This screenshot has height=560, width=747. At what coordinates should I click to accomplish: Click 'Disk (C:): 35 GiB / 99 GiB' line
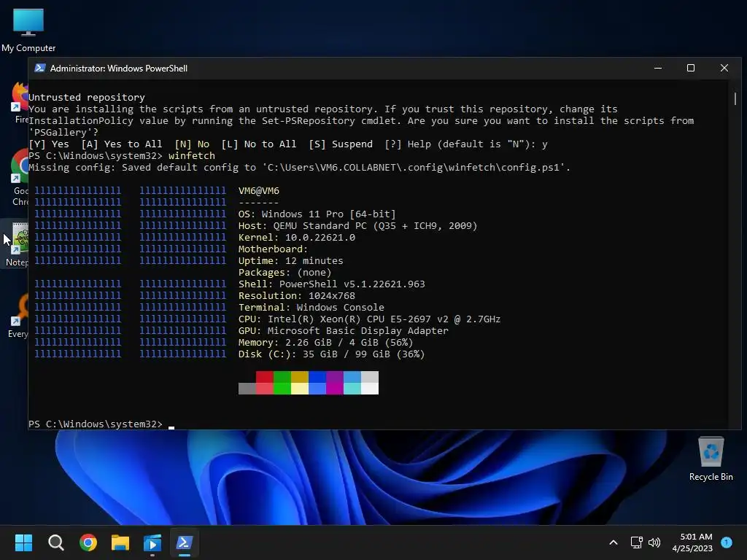click(332, 354)
